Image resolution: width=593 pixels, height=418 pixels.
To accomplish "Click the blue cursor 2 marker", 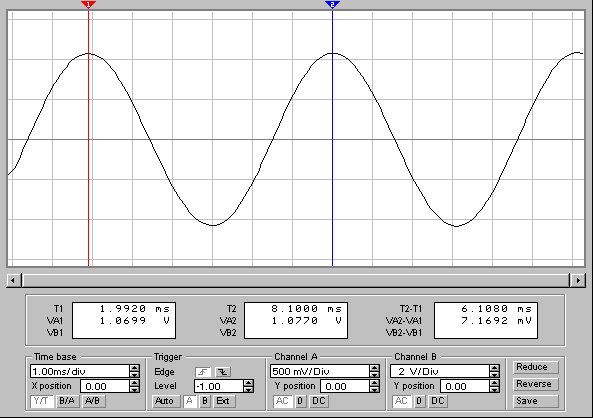I will point(332,5).
